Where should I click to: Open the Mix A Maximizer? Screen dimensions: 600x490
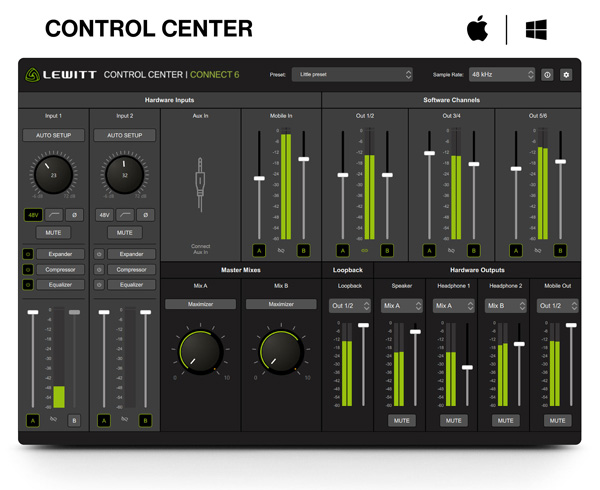(200, 304)
